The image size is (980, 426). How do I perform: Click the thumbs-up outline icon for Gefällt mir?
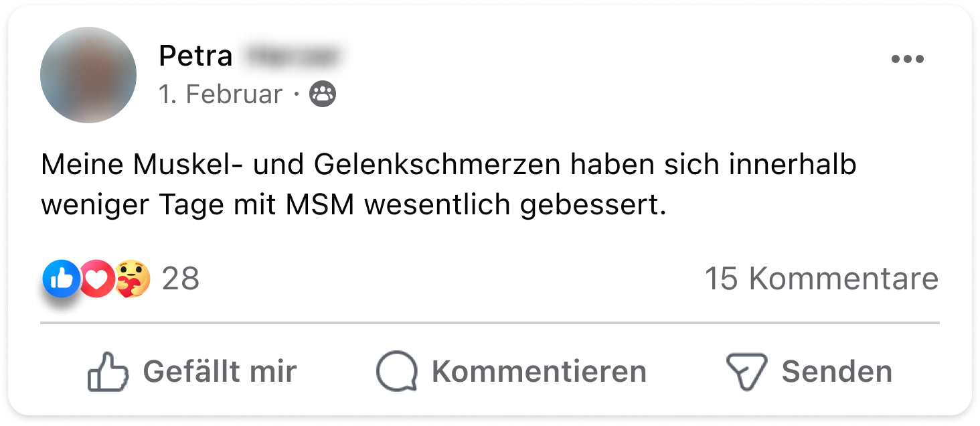pos(108,372)
